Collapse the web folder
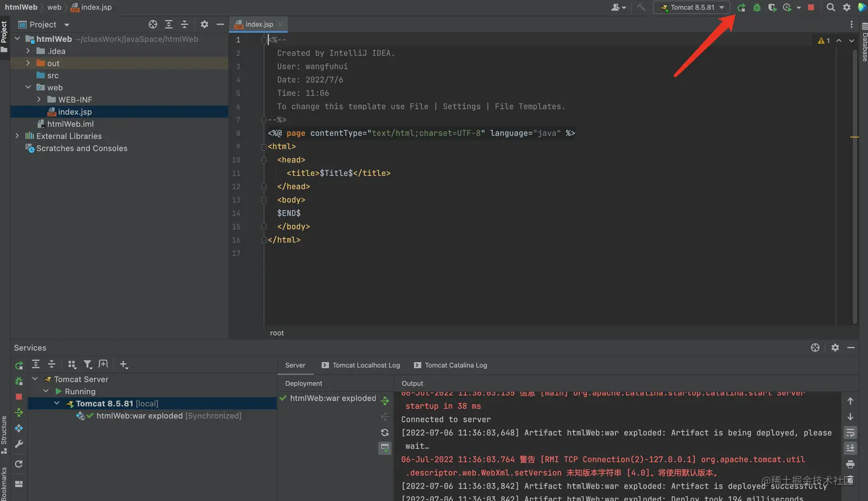The height and width of the screenshot is (501, 868). pos(28,87)
